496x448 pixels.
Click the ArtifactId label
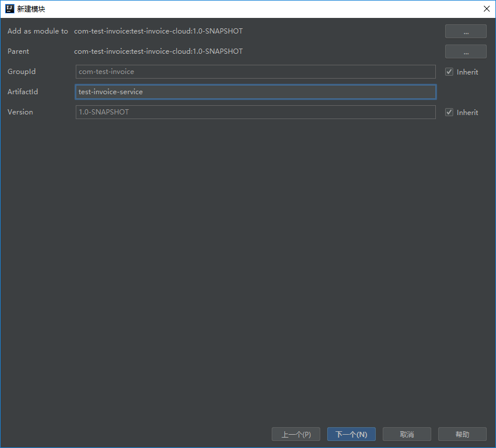tap(23, 92)
